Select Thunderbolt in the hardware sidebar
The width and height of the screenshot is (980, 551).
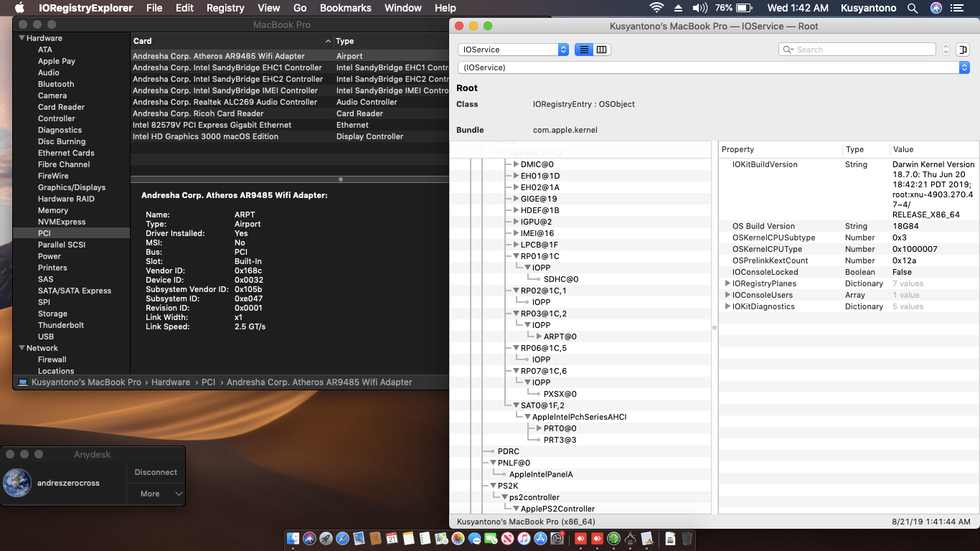pyautogui.click(x=61, y=325)
